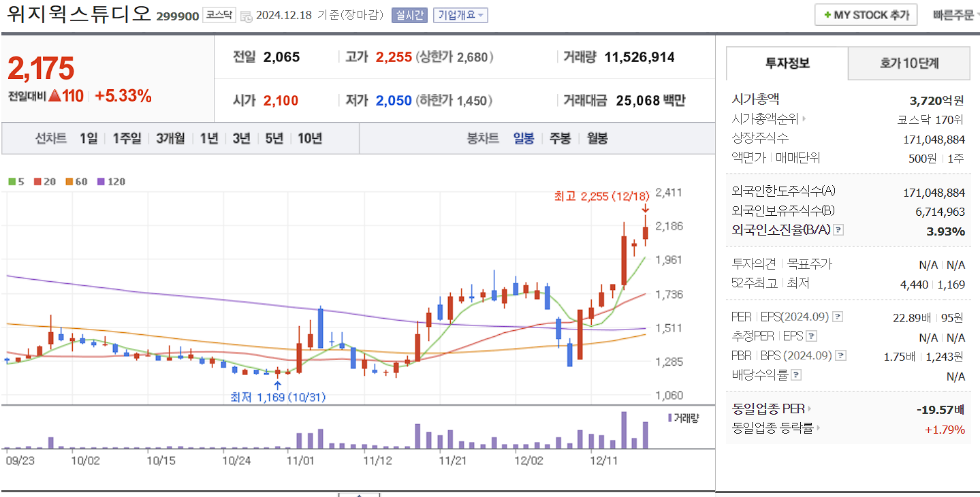Click the 20-day moving average legend marker
Image resolution: width=980 pixels, height=497 pixels.
[37, 182]
